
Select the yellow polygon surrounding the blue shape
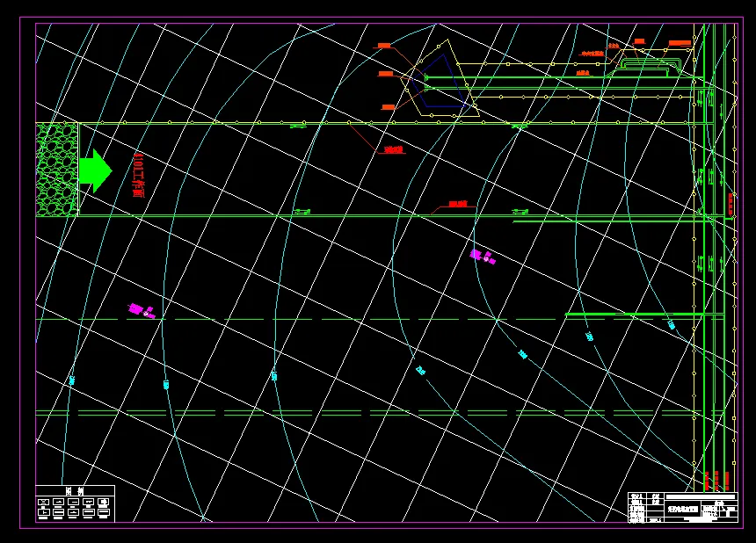click(x=440, y=79)
